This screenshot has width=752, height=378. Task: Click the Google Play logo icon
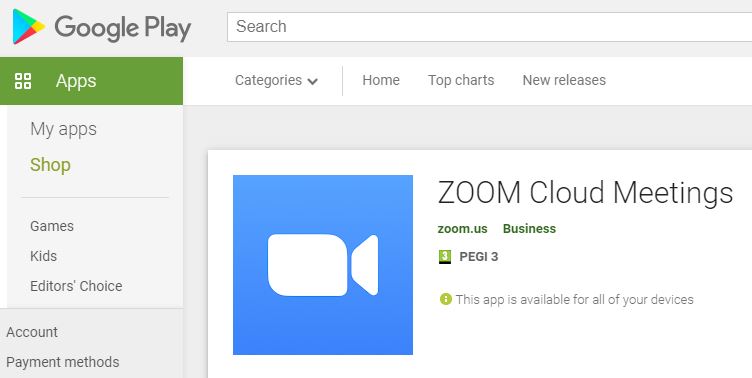[28, 27]
